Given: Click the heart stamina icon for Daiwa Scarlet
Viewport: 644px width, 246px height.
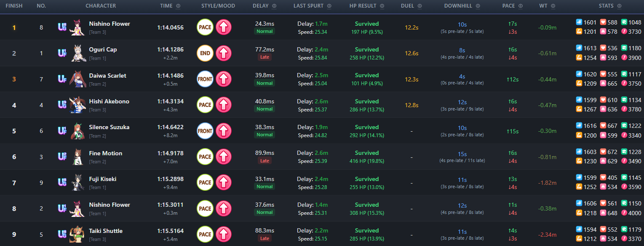Looking at the screenshot, I should [603, 74].
